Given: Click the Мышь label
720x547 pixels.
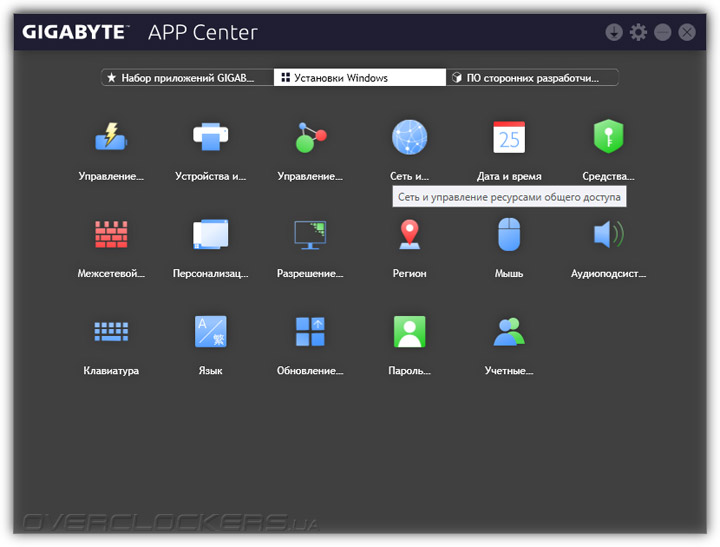Looking at the screenshot, I should (x=509, y=273).
